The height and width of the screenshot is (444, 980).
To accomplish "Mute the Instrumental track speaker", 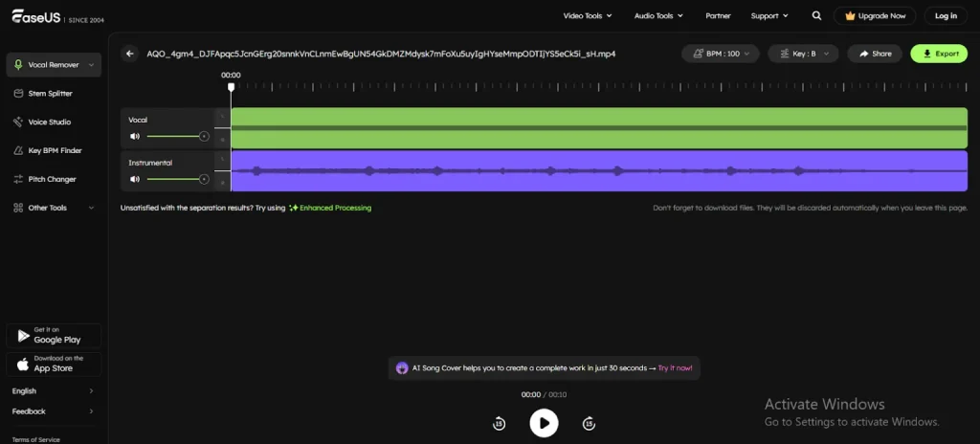I will (x=135, y=179).
